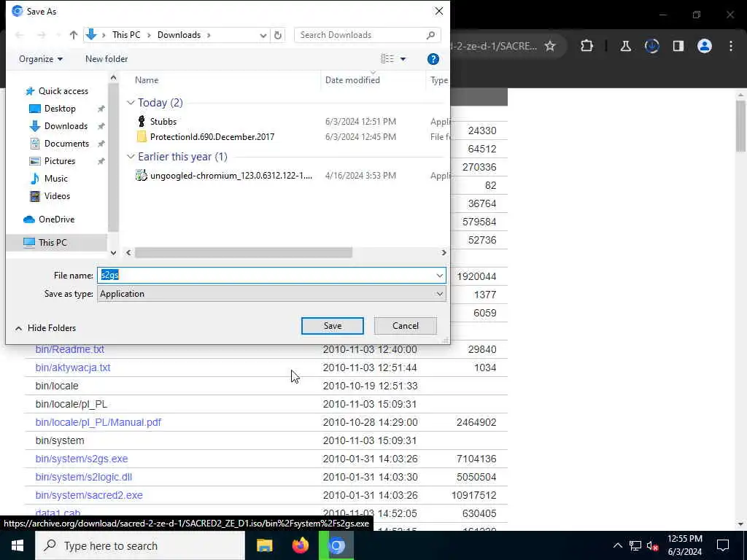Click the Cancel button

[x=406, y=326]
